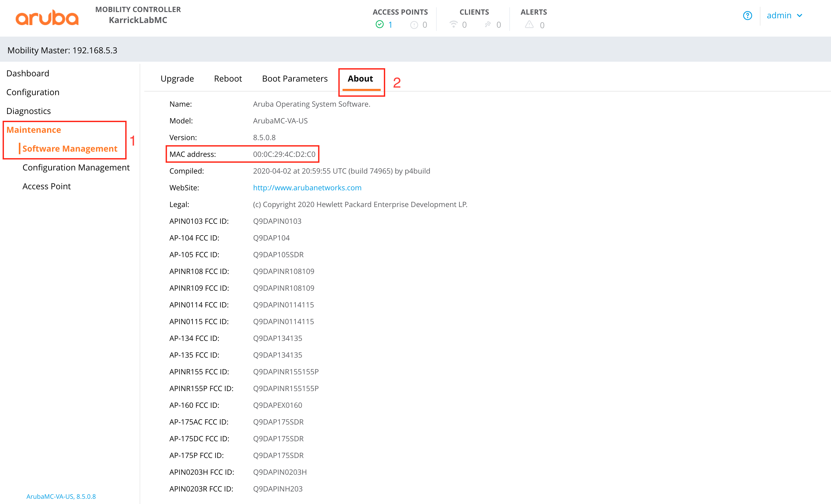
Task: Switch to the Reboot tab
Action: [228, 78]
